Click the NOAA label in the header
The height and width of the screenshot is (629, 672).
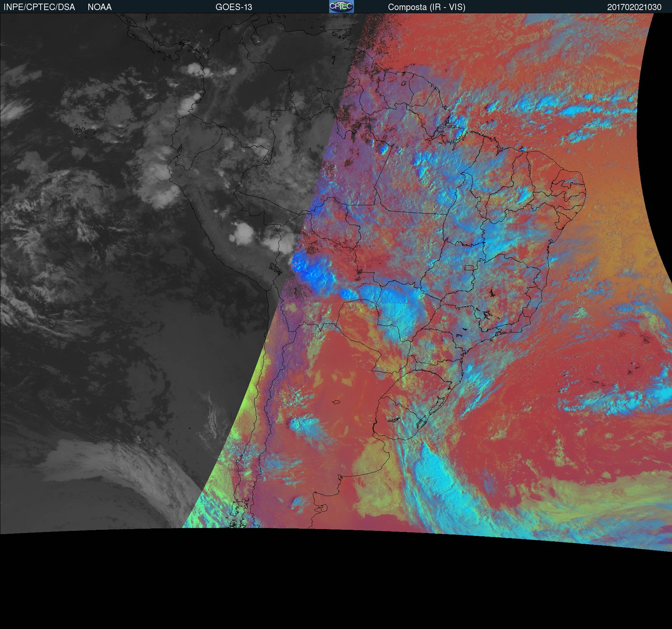click(100, 7)
